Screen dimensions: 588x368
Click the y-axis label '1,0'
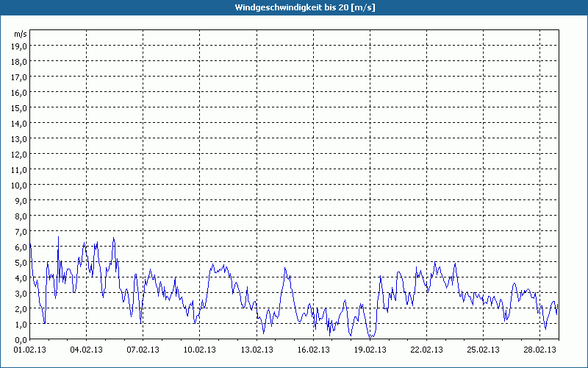tap(22, 325)
